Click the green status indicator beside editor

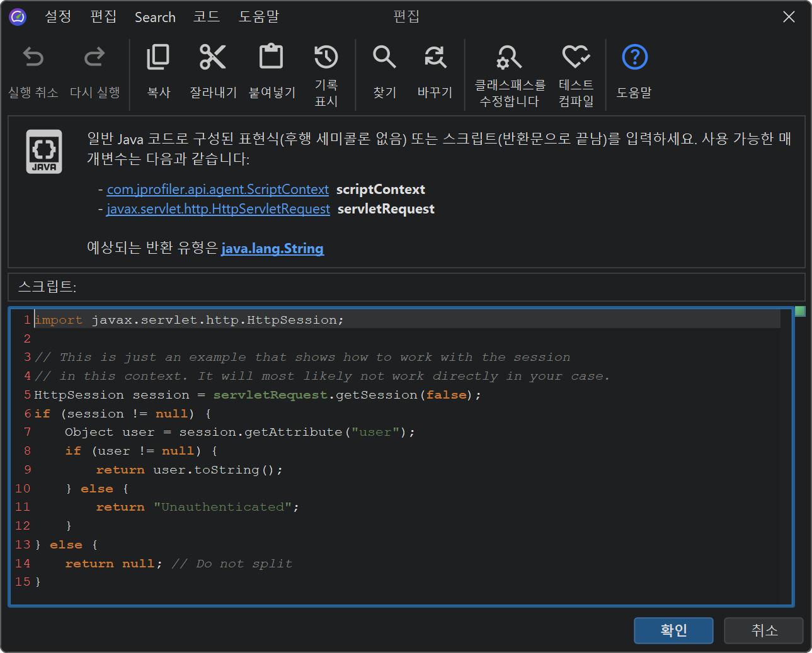[x=800, y=311]
